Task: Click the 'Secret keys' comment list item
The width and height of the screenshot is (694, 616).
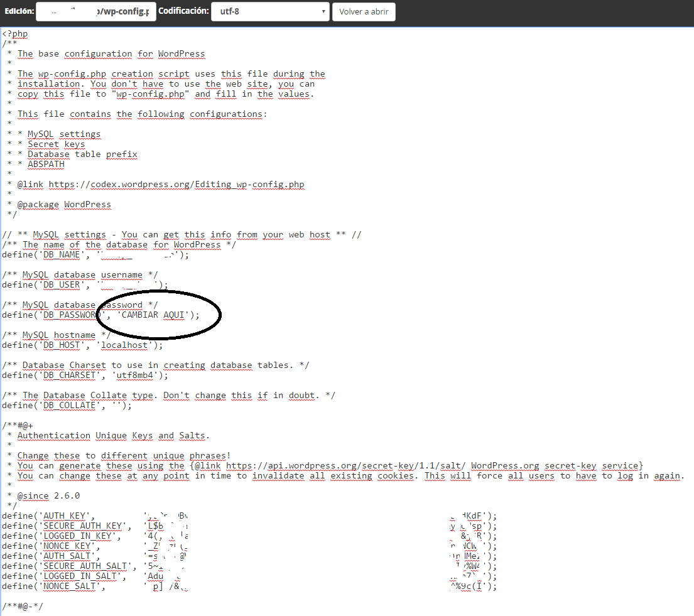Action: tap(56, 144)
